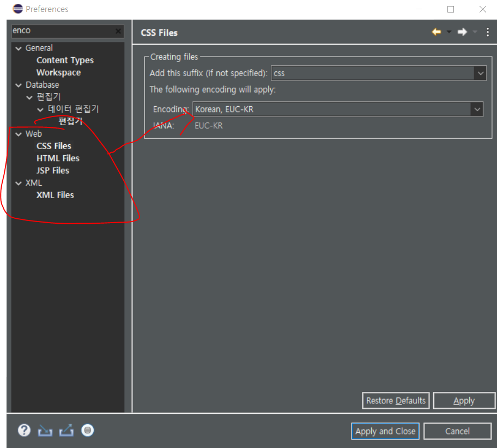Image resolution: width=497 pixels, height=448 pixels.
Task: Clear the filter text with X icon
Action: (118, 31)
